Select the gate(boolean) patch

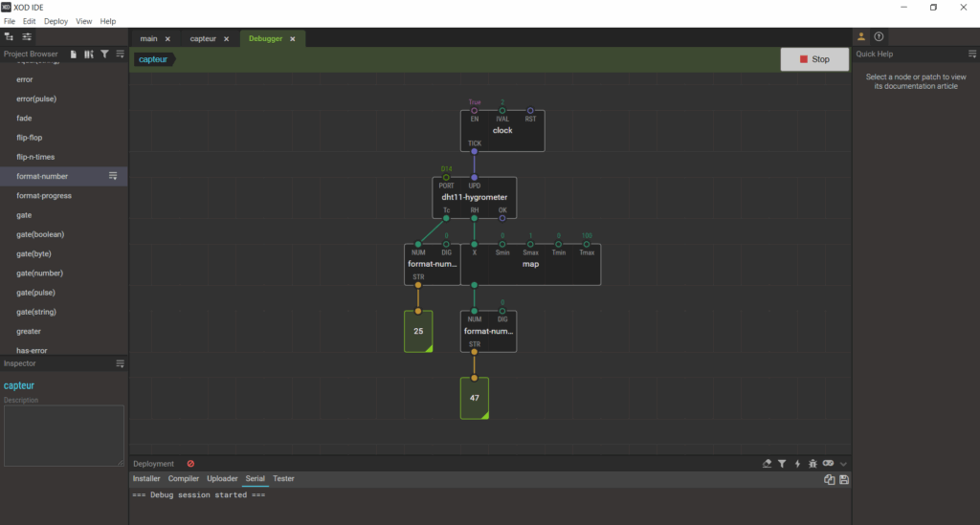click(x=64, y=234)
